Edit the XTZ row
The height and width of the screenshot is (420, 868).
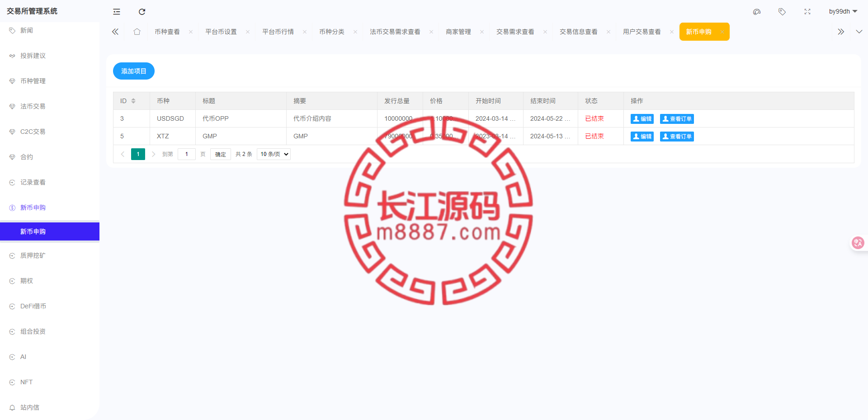(x=642, y=137)
